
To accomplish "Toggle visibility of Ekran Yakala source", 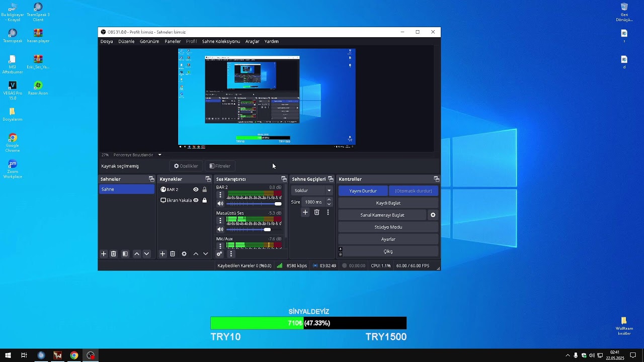I will click(196, 200).
